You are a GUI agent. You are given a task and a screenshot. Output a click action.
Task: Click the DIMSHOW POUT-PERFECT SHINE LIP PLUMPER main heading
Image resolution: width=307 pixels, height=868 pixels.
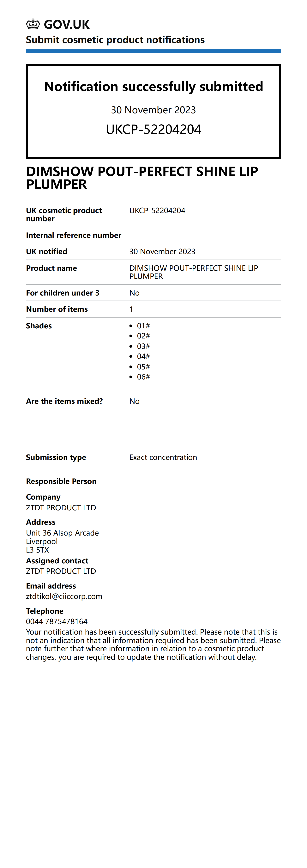coord(142,178)
